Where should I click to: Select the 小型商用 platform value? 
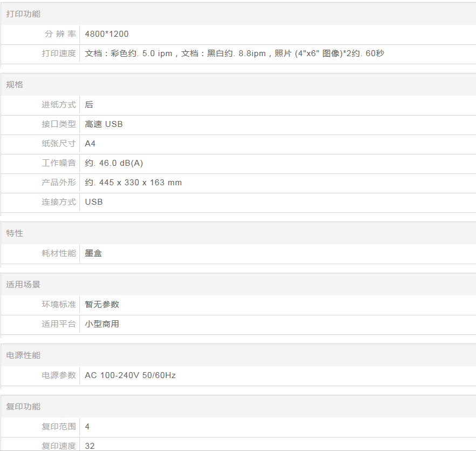pyautogui.click(x=102, y=324)
